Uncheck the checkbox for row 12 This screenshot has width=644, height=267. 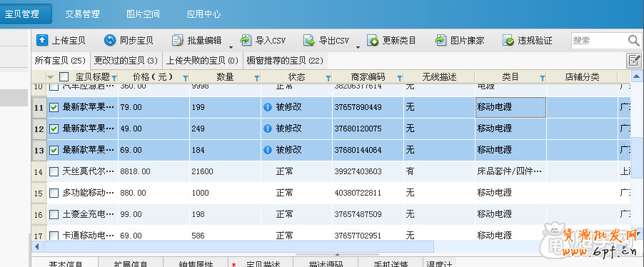point(54,129)
